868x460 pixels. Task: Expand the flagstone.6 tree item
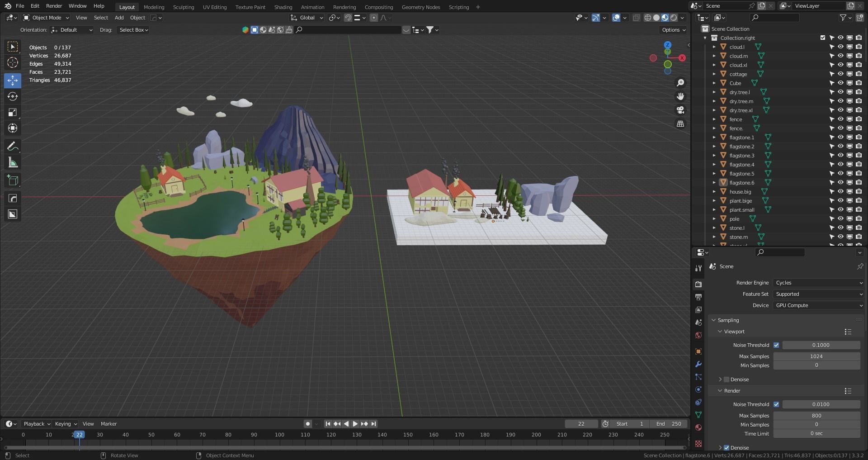point(714,183)
